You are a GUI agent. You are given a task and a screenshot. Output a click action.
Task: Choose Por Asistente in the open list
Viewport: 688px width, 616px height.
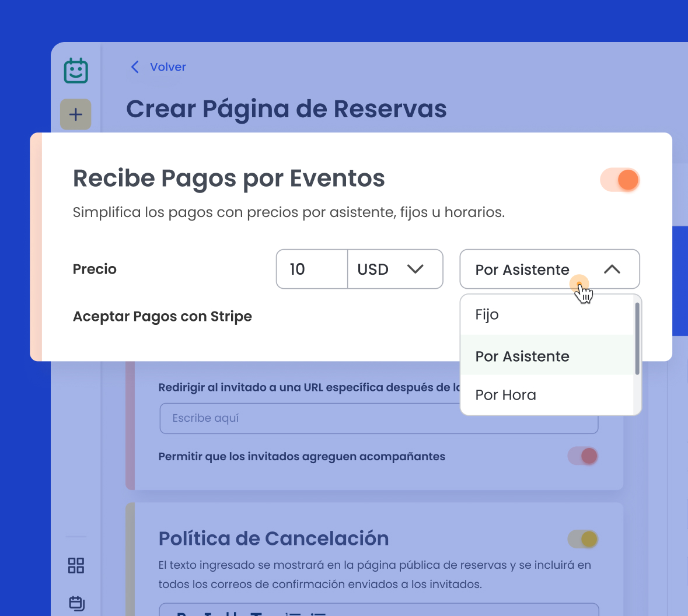(522, 356)
